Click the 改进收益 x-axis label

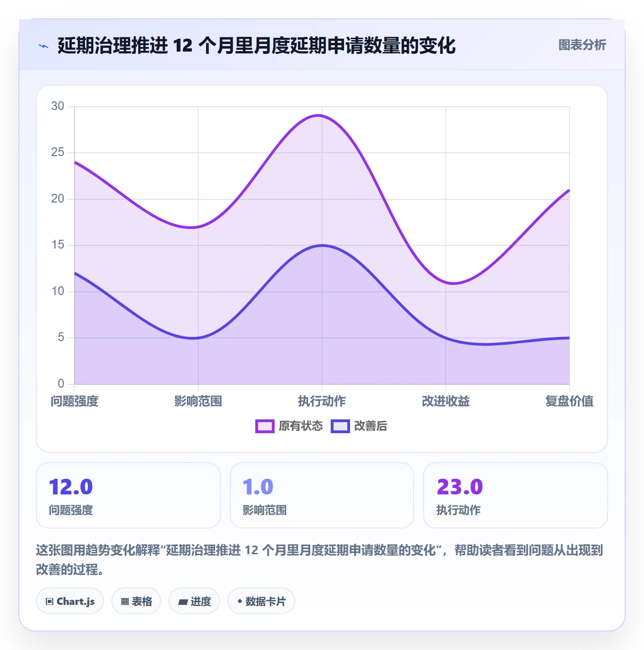[446, 401]
